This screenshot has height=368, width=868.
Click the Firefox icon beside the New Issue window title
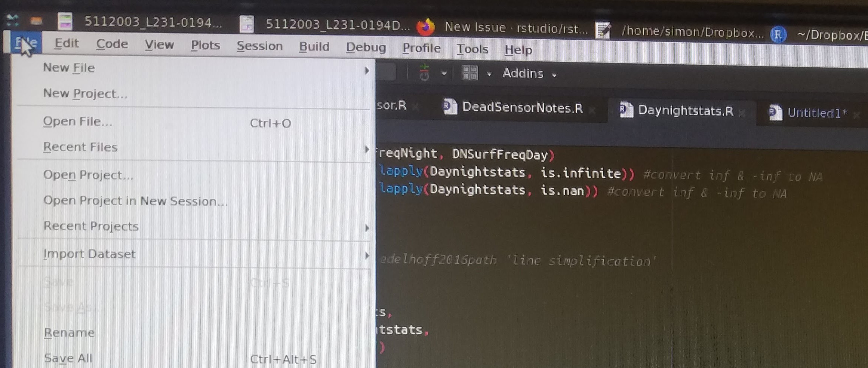click(x=426, y=26)
